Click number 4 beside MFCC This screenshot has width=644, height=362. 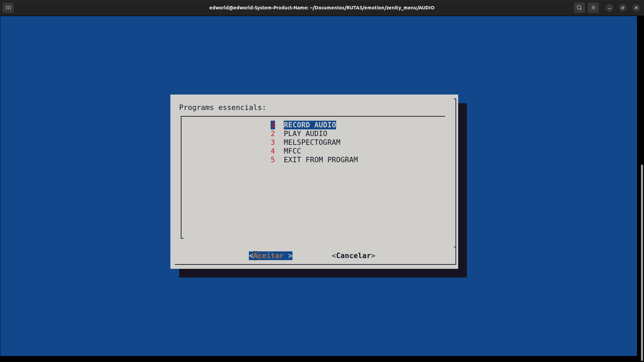(273, 151)
